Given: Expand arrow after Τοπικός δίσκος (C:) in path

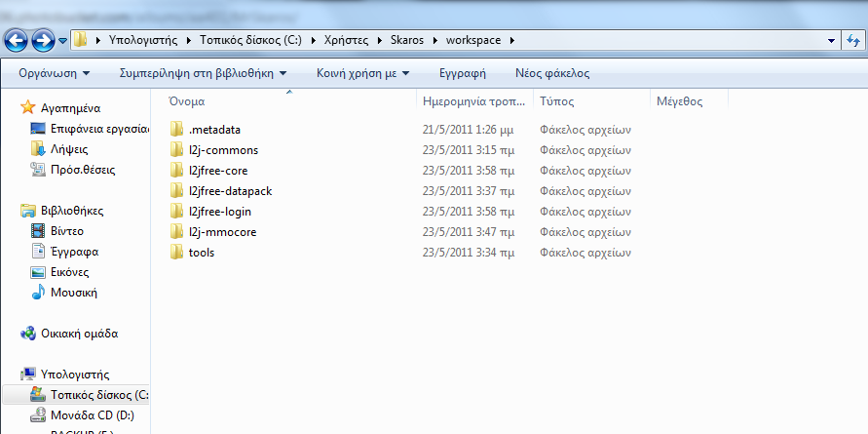Looking at the screenshot, I should [x=314, y=40].
